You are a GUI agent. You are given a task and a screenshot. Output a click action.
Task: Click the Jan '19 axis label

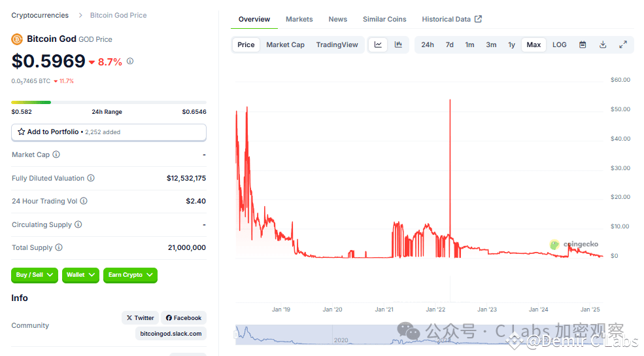[x=281, y=309]
